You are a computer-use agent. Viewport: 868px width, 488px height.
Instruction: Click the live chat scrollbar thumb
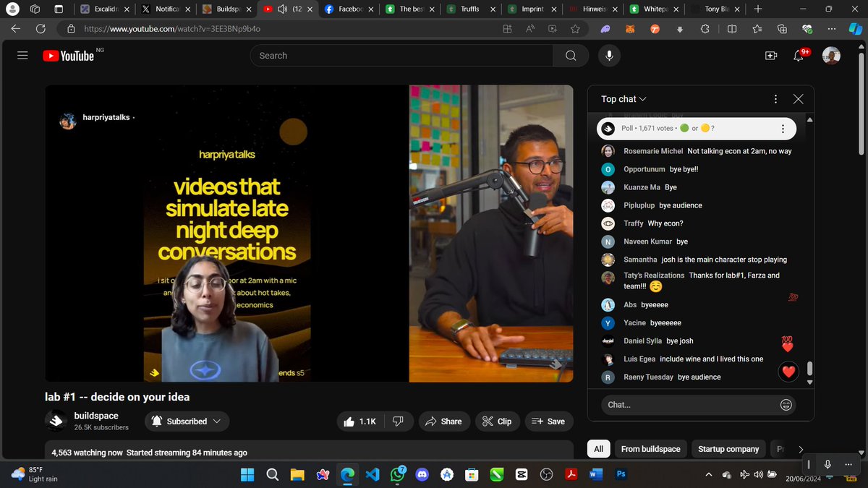[809, 369]
